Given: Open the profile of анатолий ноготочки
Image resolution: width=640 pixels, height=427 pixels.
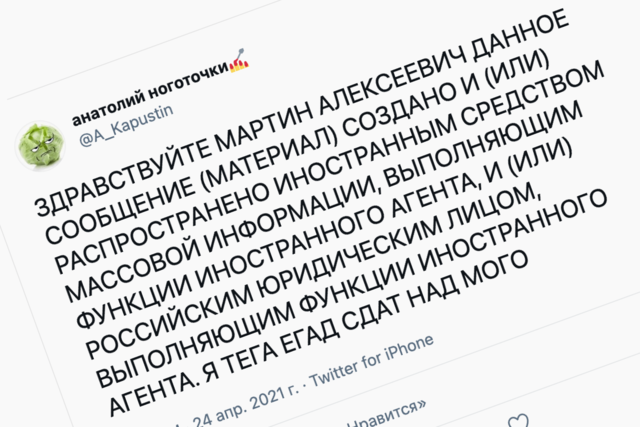Looking at the screenshot, I should pos(150,97).
